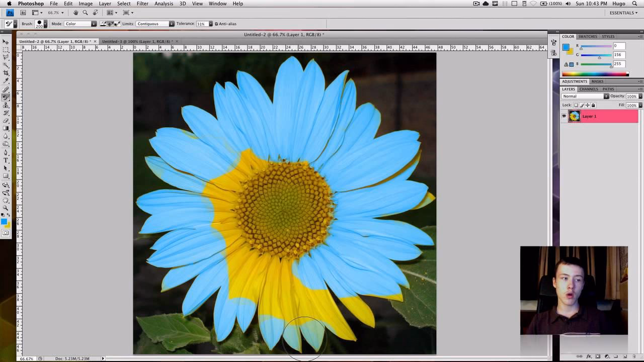Toggle Anti-alias in the options bar
This screenshot has width=644, height=362.
coord(216,24)
